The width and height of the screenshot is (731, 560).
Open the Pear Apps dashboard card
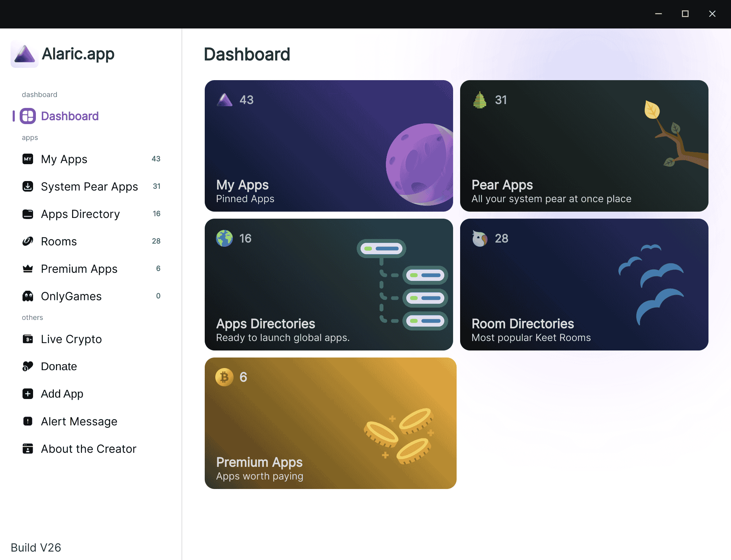click(x=584, y=146)
